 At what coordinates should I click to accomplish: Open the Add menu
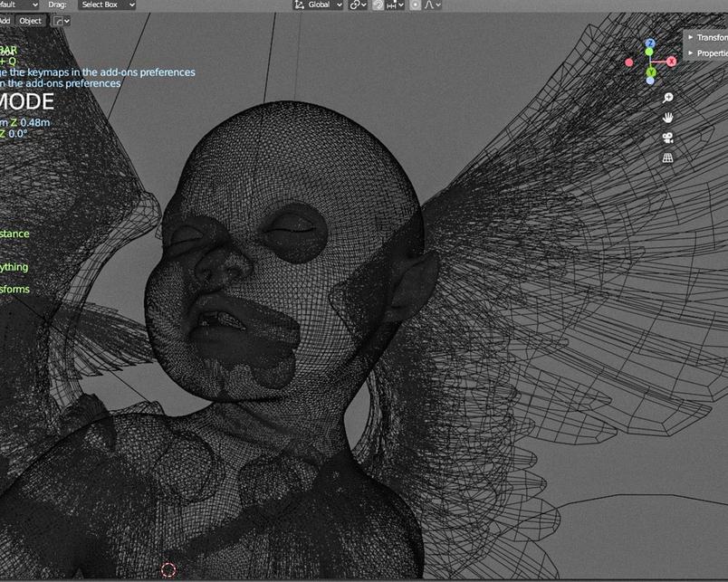coord(5,21)
